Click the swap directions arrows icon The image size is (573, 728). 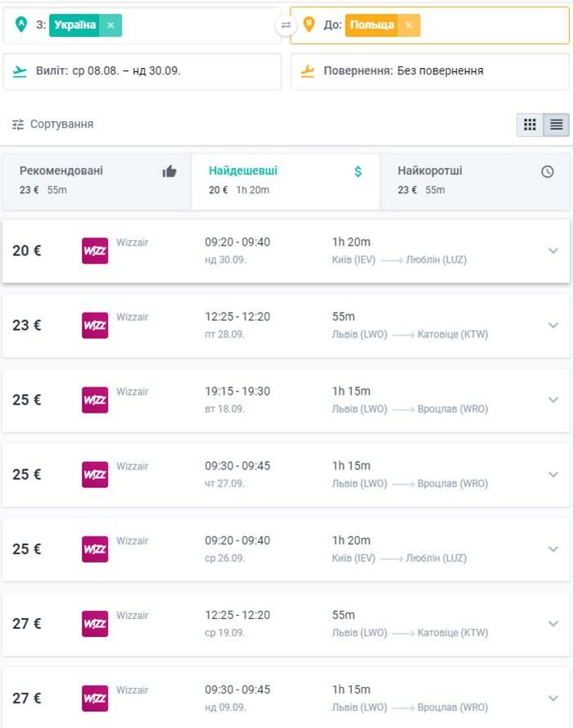point(286,25)
